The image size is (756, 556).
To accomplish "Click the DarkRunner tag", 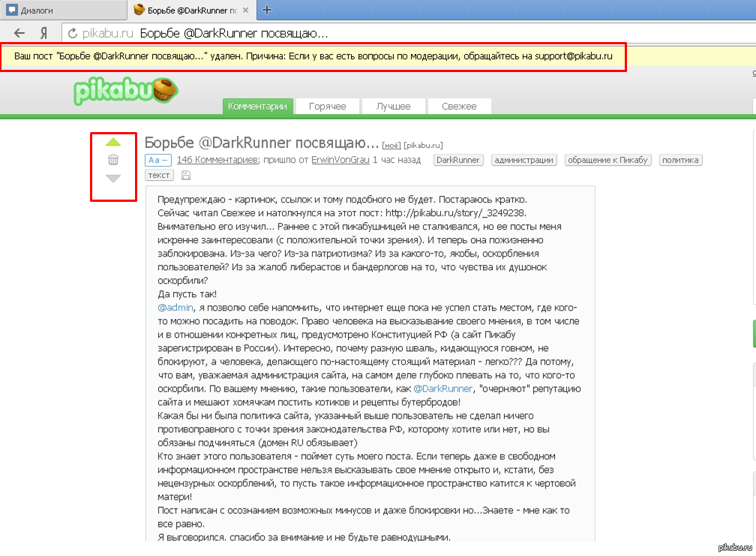I will click(x=458, y=160).
